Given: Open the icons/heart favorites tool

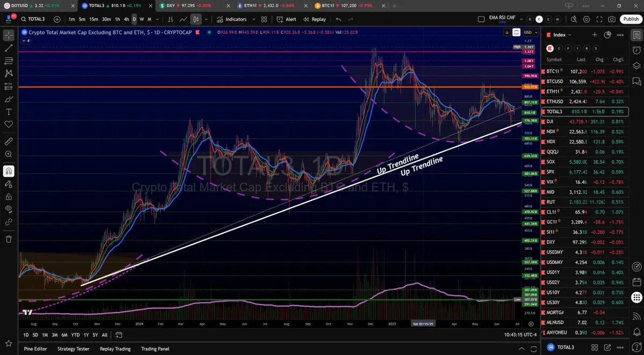Looking at the screenshot, I should click(9, 125).
